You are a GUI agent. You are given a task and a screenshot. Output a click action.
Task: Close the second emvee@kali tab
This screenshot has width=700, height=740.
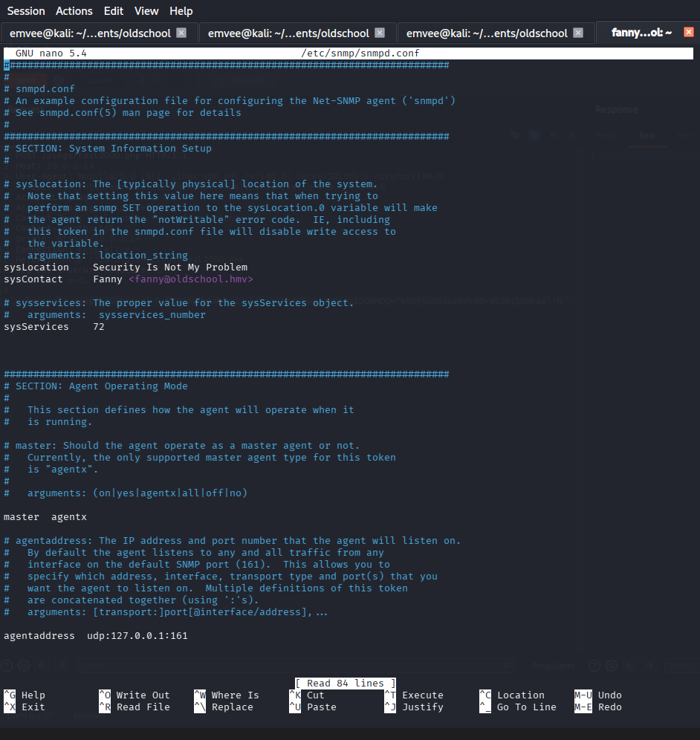pyautogui.click(x=380, y=33)
